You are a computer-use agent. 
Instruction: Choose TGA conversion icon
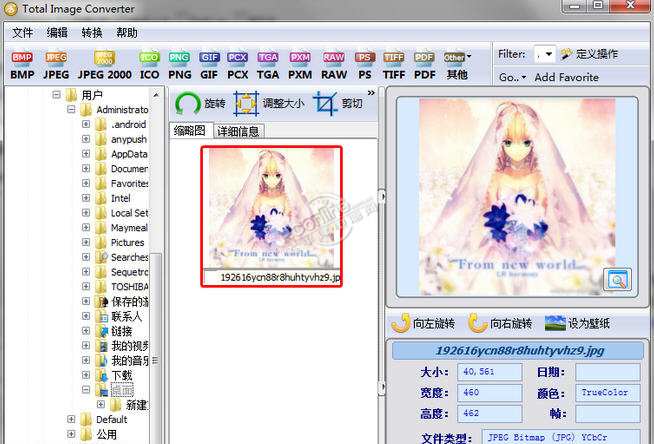point(268,65)
